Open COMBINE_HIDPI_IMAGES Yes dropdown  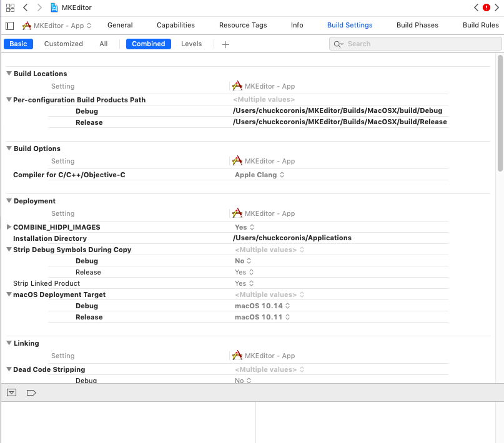pyautogui.click(x=245, y=227)
